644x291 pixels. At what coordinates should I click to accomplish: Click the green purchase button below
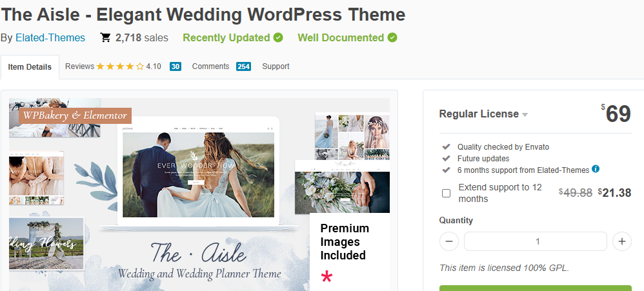pyautogui.click(x=536, y=288)
